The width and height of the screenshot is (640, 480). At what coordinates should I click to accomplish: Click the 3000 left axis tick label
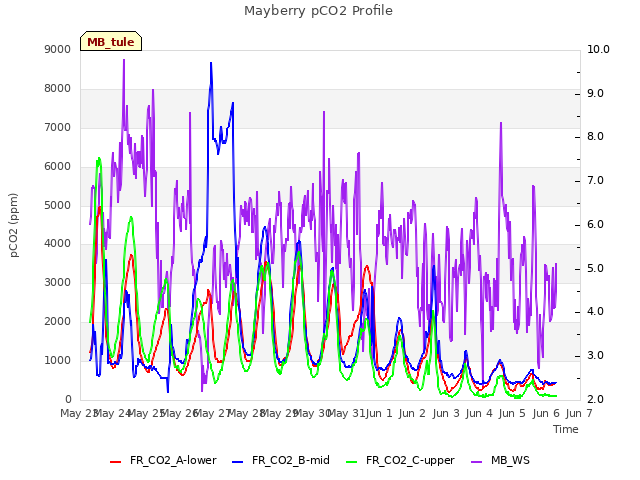pyautogui.click(x=58, y=282)
